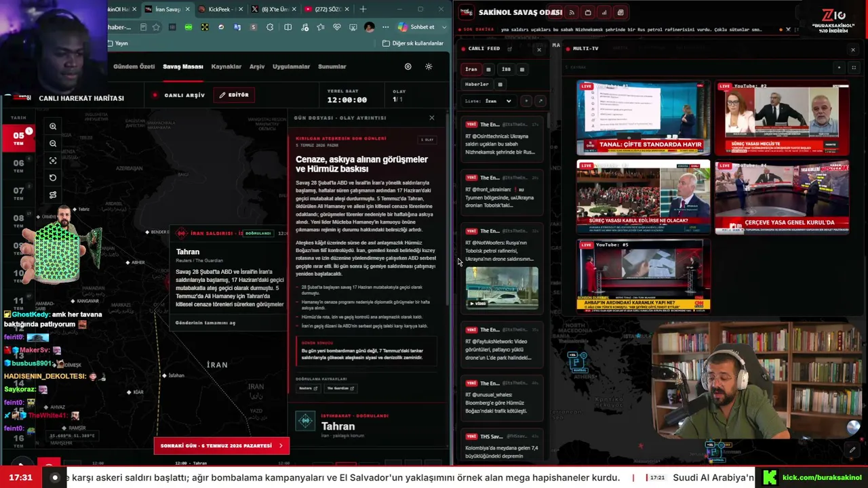This screenshot has height=488, width=868.
Task: Toggle the Canlı Arşiv live indicator
Action: tap(179, 95)
